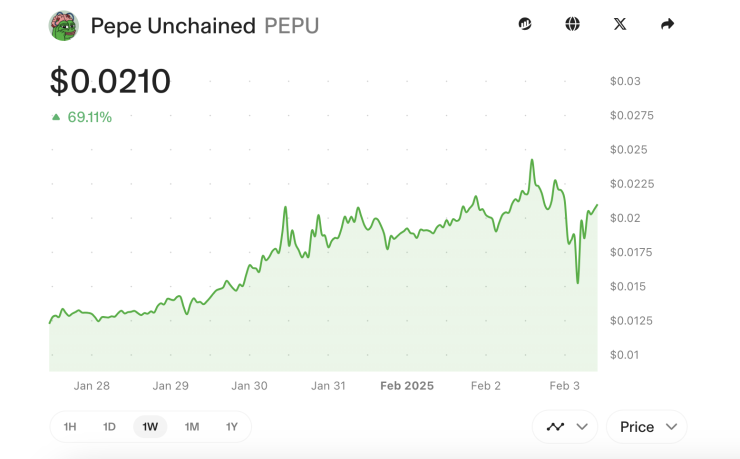
Task: Open the CoinMarketCap chart icon link
Action: 525,24
